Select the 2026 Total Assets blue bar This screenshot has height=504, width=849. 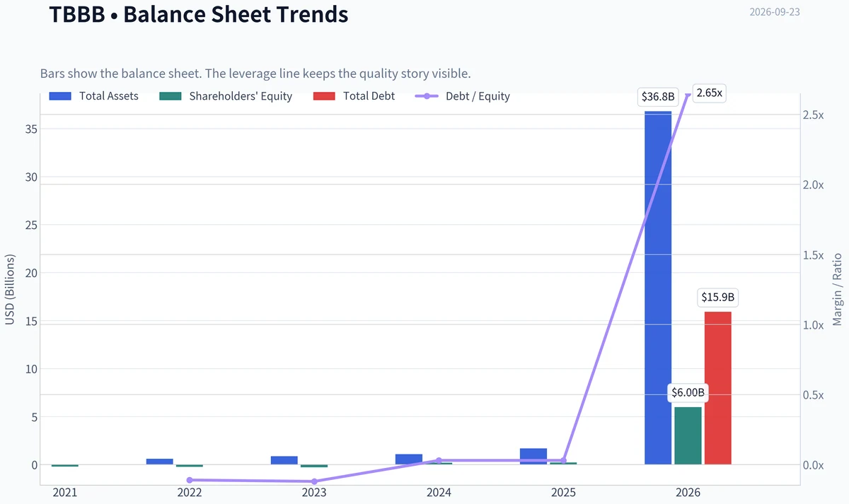tap(658, 288)
